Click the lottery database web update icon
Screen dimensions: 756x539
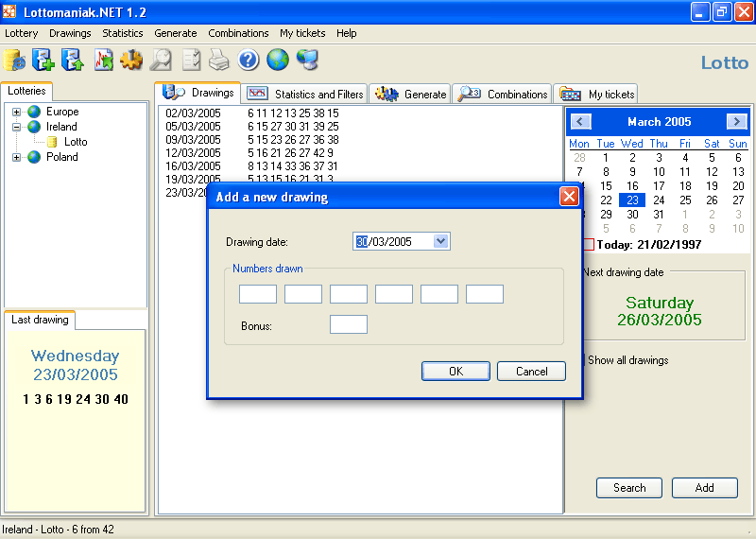pyautogui.click(x=14, y=61)
